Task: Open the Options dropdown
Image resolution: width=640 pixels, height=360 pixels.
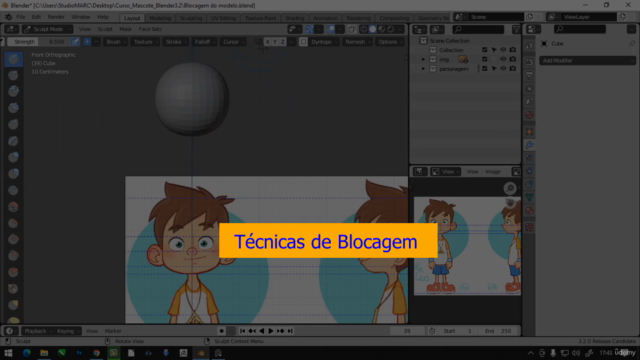Action: pyautogui.click(x=389, y=42)
